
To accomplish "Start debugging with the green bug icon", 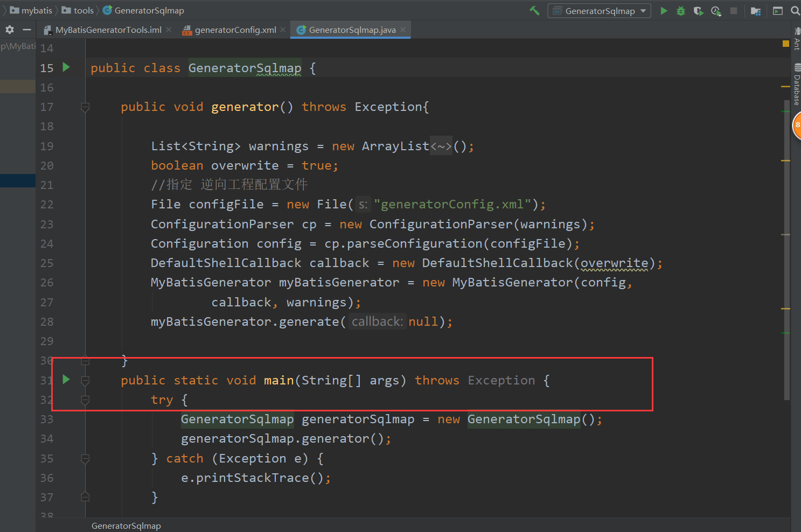I will (681, 11).
